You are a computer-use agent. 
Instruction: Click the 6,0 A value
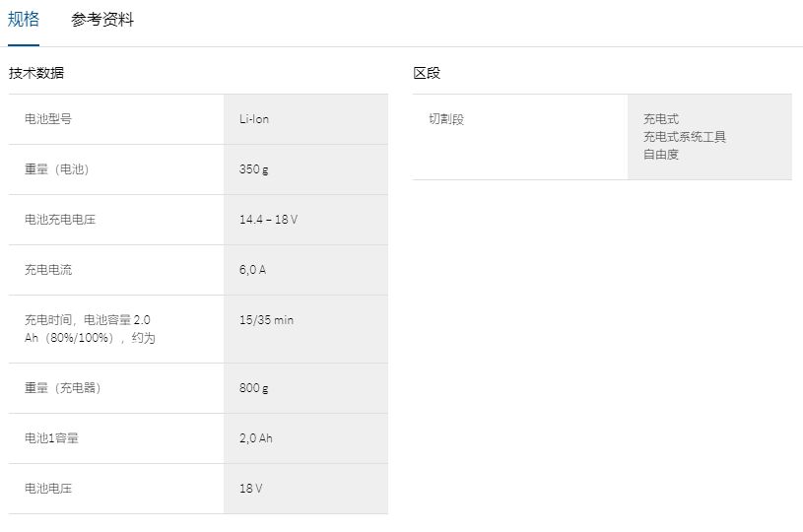pyautogui.click(x=252, y=270)
